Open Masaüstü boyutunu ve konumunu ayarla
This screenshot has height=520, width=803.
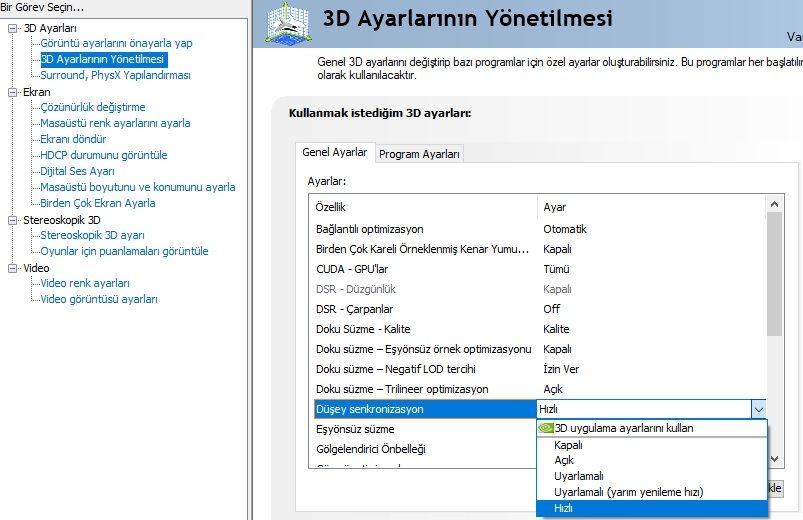138,187
